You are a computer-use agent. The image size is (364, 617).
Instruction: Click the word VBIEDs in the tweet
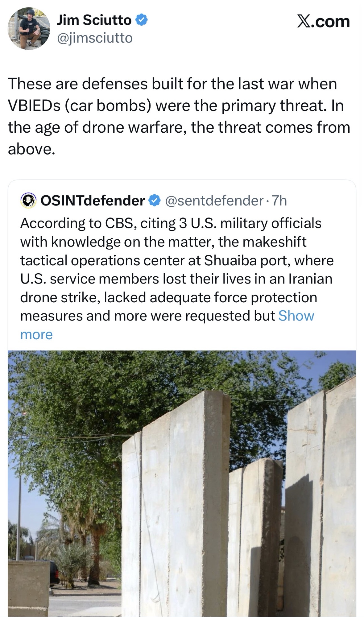point(34,106)
